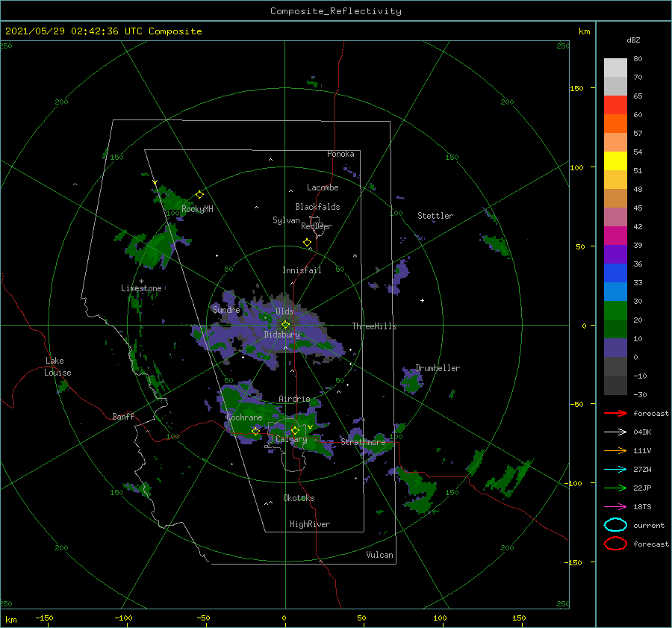Click the bright red swatch in dBZ scale

point(615,105)
